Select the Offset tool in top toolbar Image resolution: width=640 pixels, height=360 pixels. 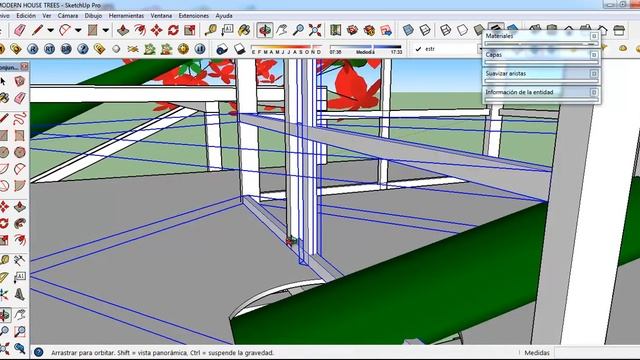tap(140, 30)
